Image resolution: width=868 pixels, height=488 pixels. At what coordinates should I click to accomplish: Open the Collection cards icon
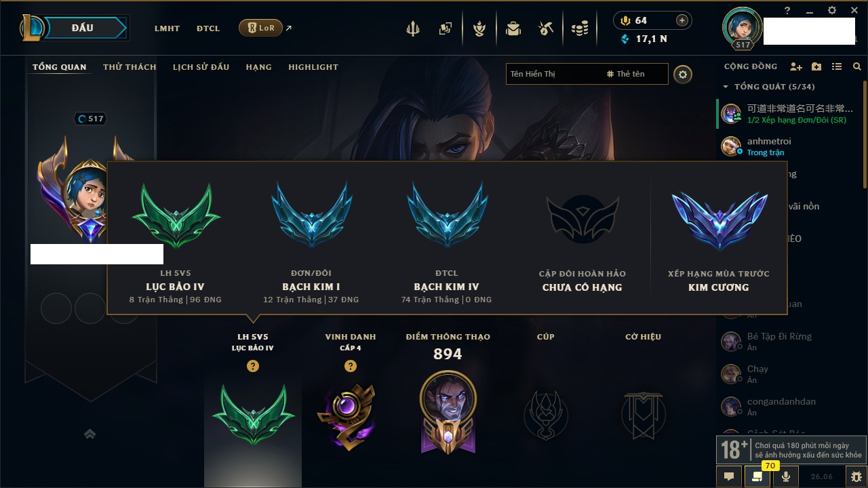446,28
